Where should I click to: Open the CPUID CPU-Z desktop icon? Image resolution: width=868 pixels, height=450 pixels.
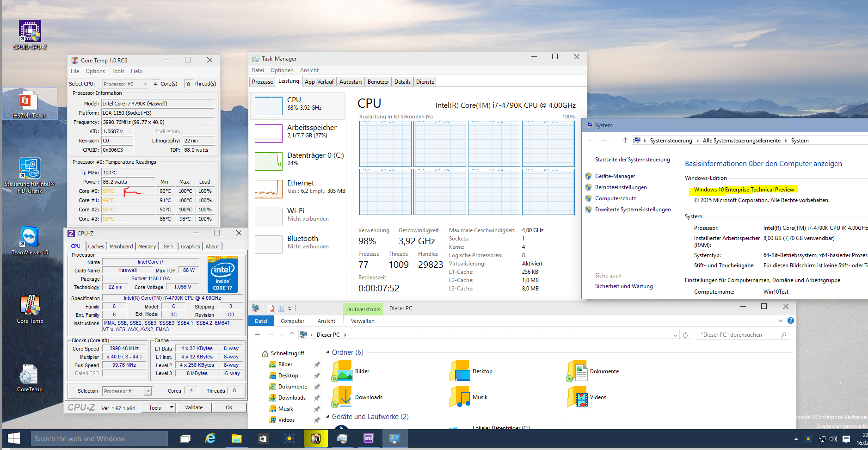[x=30, y=32]
